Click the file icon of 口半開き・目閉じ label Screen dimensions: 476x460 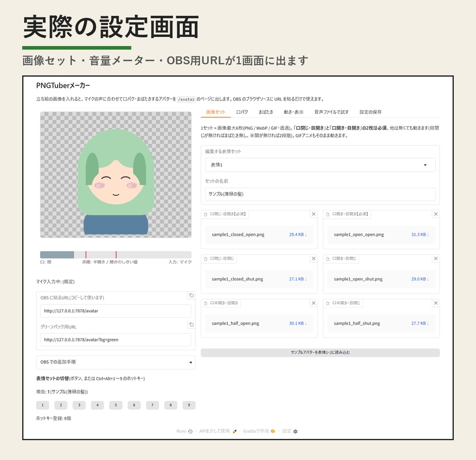(328, 303)
